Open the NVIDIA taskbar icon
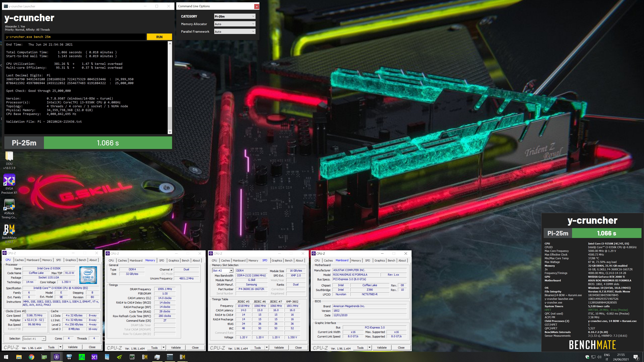The image size is (644, 362). click(120, 357)
